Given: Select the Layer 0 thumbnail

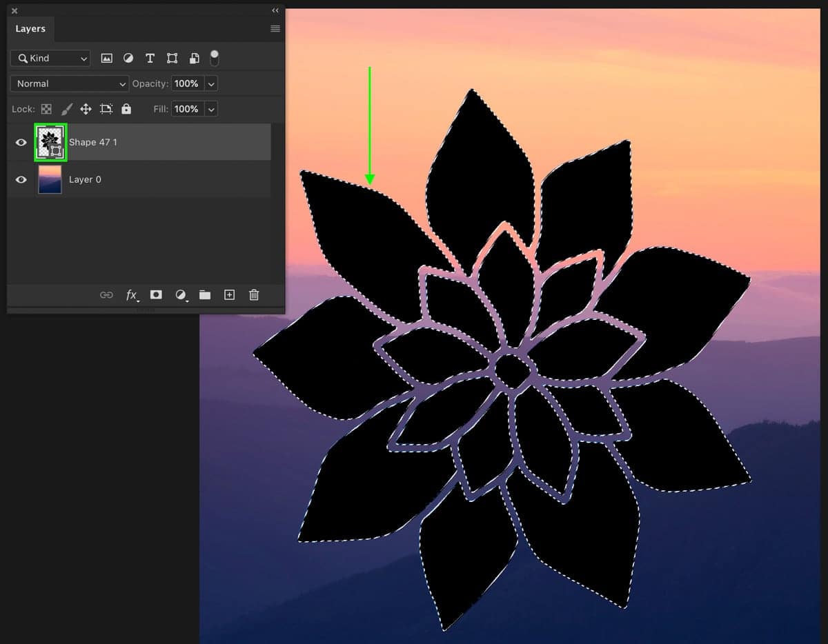Looking at the screenshot, I should 50,179.
